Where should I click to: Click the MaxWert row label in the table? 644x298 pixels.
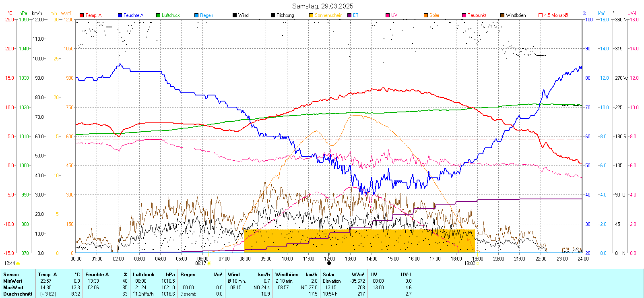pyautogui.click(x=13, y=288)
